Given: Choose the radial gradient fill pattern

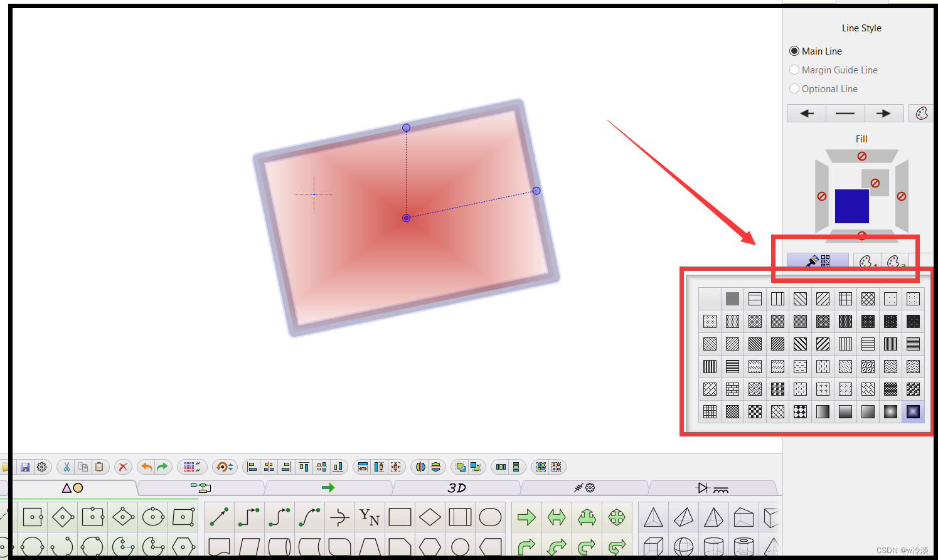Looking at the screenshot, I should pos(890,411).
